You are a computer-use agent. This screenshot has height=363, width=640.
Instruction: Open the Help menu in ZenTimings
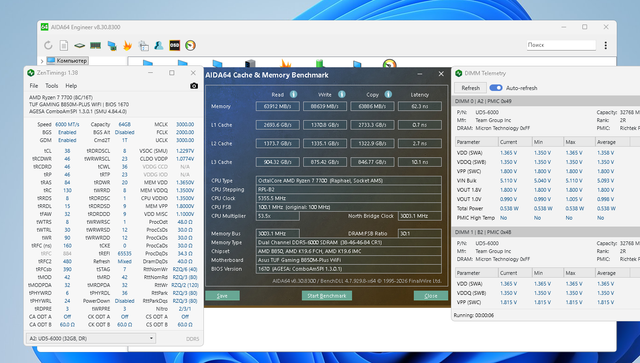coord(71,86)
